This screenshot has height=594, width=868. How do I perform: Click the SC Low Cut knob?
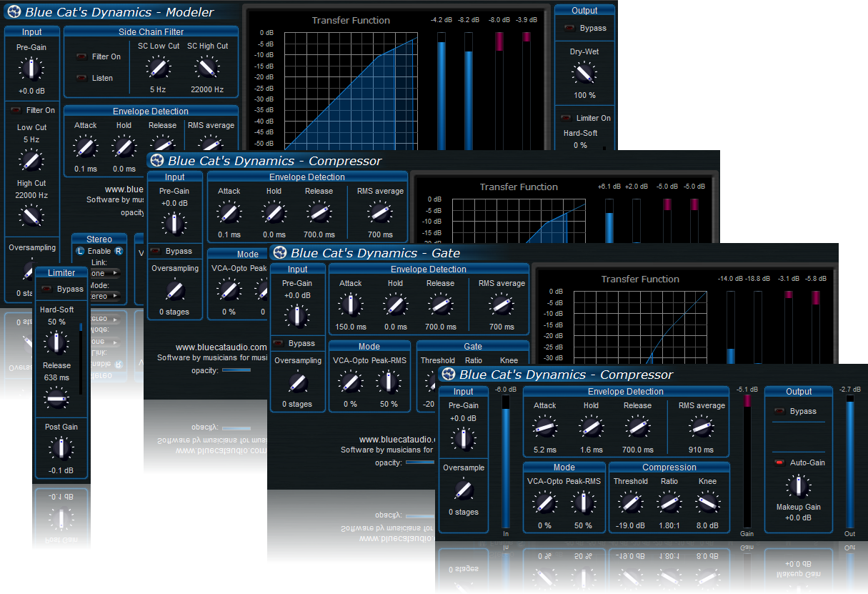tap(158, 68)
